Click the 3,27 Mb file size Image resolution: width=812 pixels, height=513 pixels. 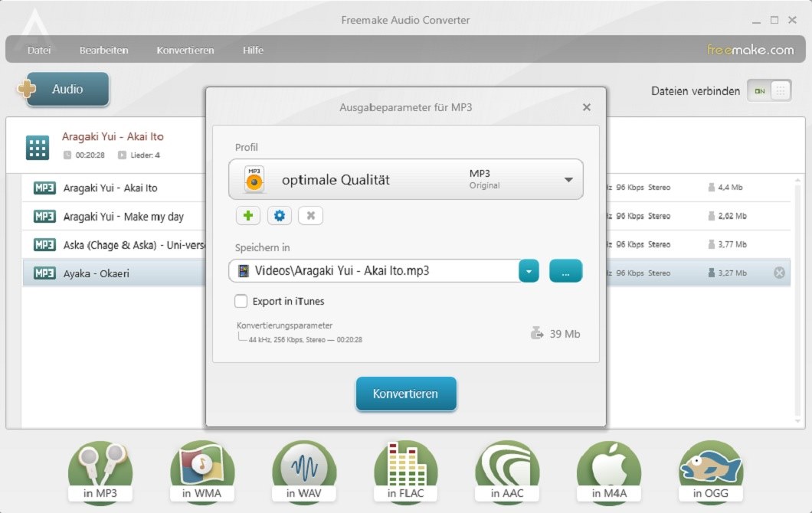(732, 273)
